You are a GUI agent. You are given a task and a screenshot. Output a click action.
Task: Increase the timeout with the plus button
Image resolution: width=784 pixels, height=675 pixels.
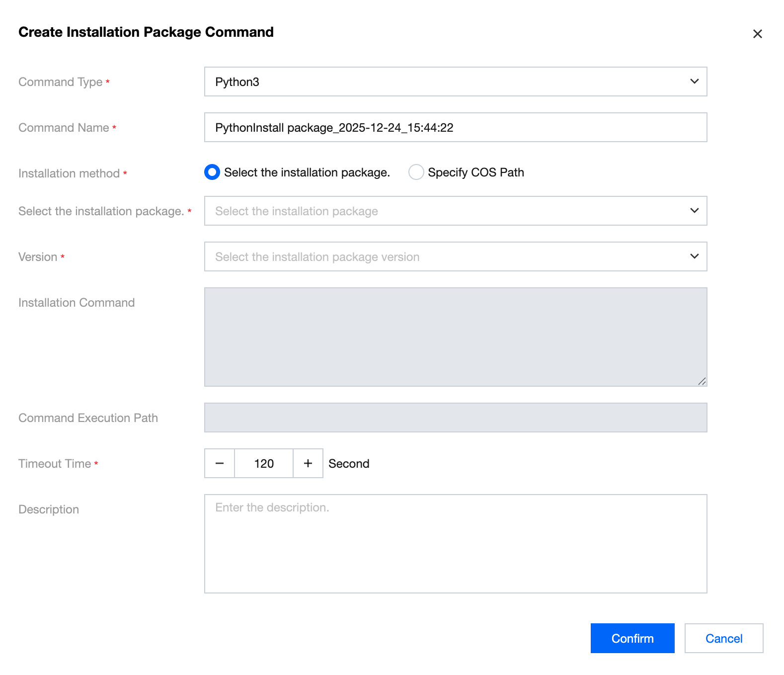[308, 463]
